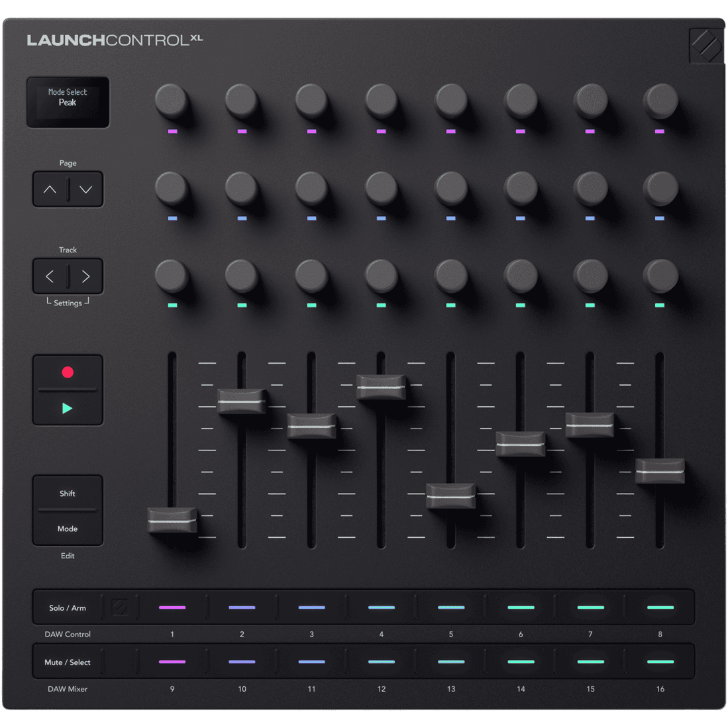Click pink-row knob in column 5
The image size is (728, 728).
[x=451, y=100]
